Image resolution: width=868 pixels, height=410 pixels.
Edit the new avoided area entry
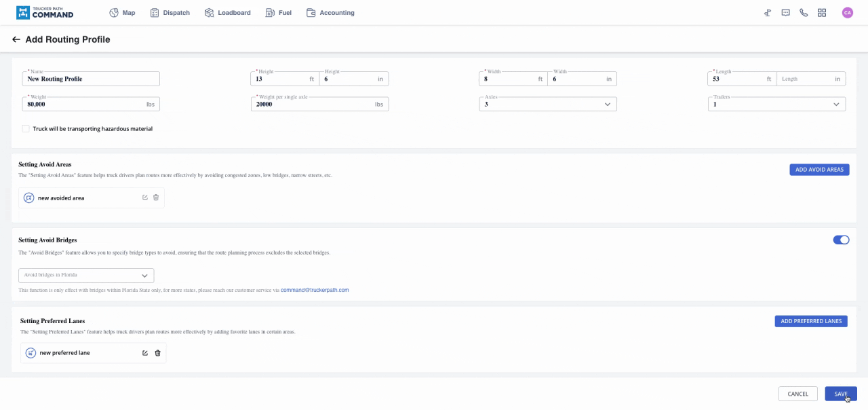click(x=145, y=198)
